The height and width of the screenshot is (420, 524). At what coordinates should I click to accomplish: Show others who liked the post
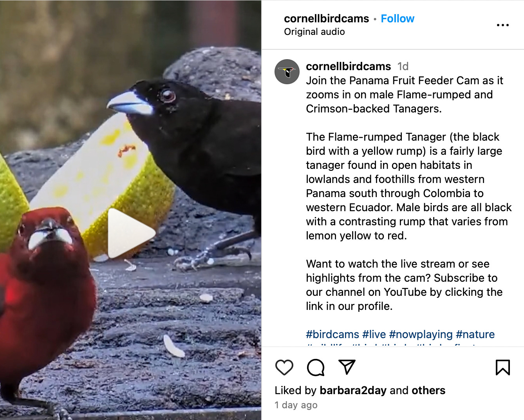[428, 390]
